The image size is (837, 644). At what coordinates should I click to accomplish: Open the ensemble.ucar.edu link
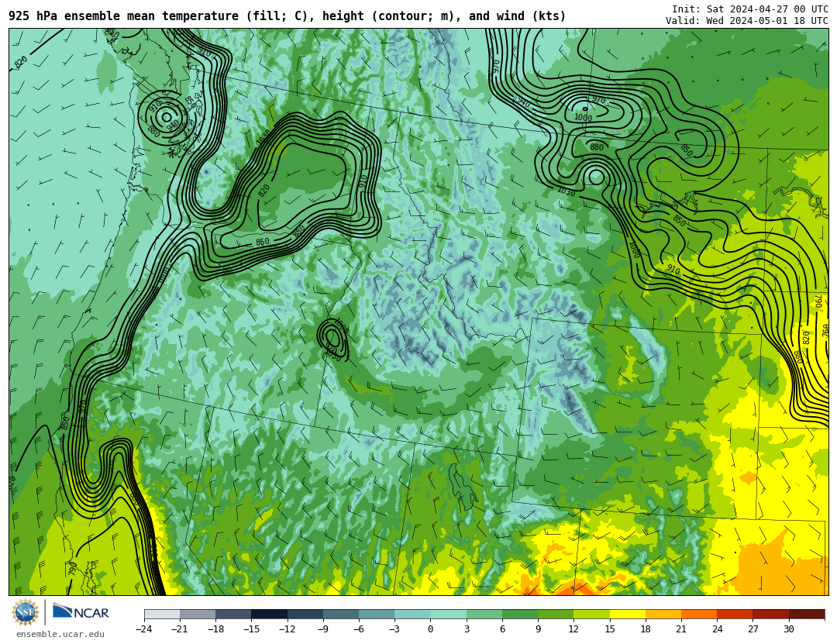coord(60,635)
